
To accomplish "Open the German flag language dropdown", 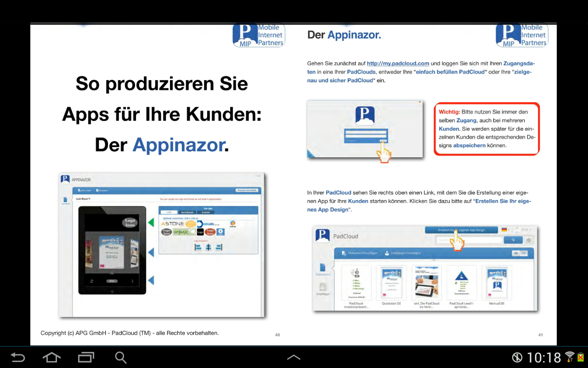I will [505, 230].
